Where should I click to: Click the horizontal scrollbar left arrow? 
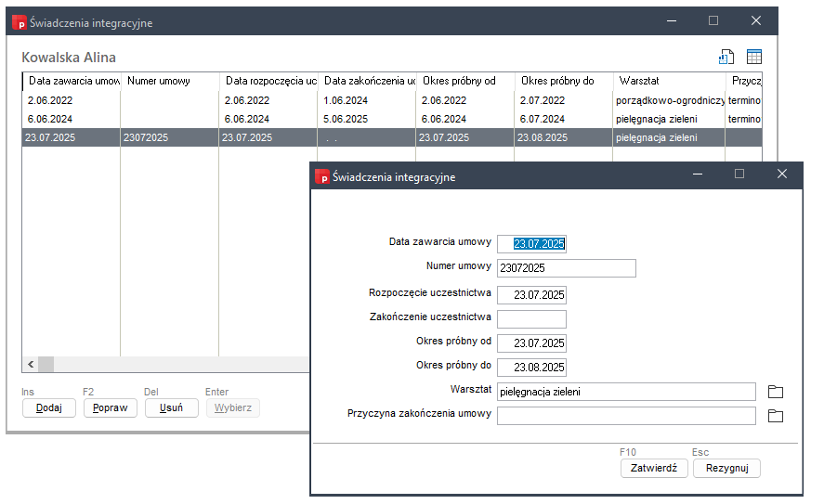(31, 365)
